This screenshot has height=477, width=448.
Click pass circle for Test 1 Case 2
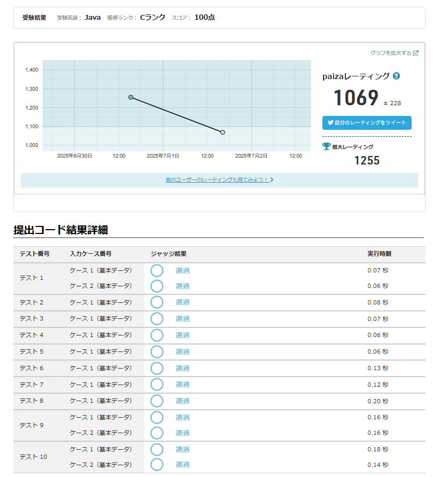[x=157, y=286]
